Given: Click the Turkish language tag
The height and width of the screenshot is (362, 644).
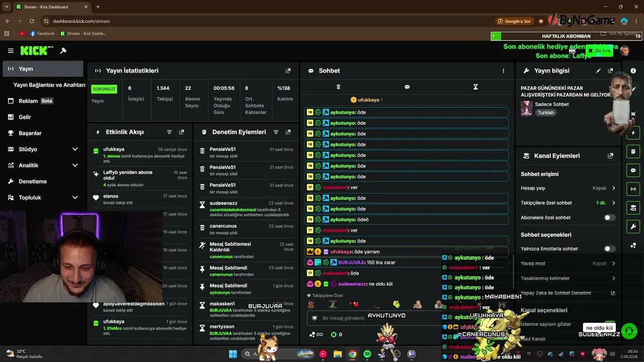Looking at the screenshot, I should [546, 113].
